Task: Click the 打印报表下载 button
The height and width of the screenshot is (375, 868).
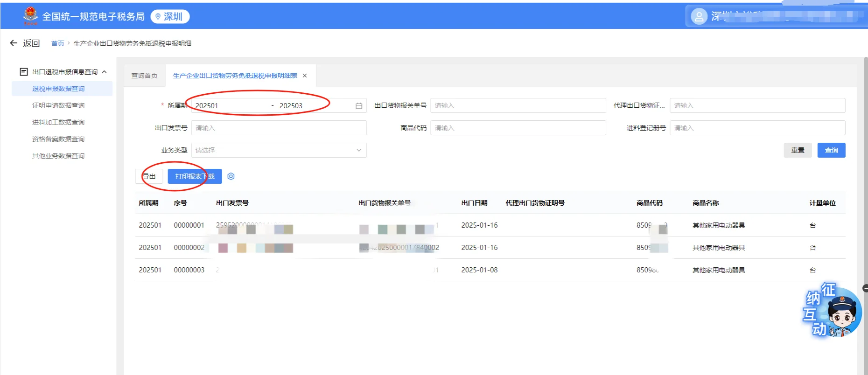Action: click(x=195, y=176)
